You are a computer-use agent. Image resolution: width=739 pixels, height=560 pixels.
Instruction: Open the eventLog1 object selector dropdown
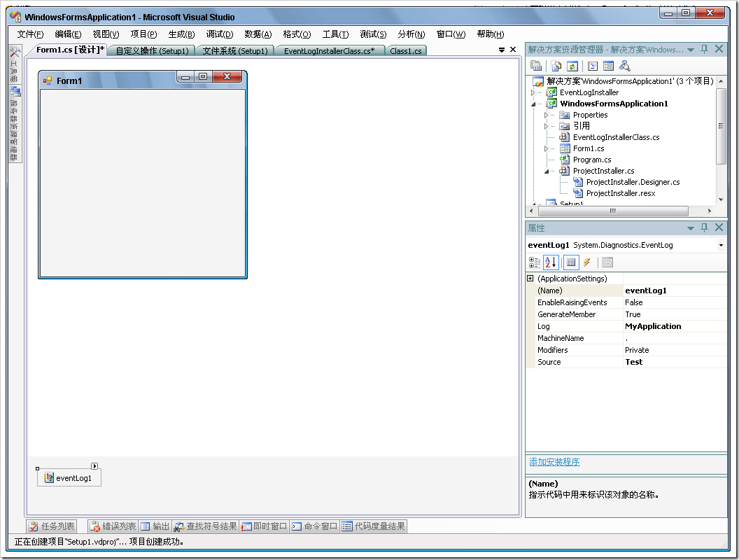point(721,245)
